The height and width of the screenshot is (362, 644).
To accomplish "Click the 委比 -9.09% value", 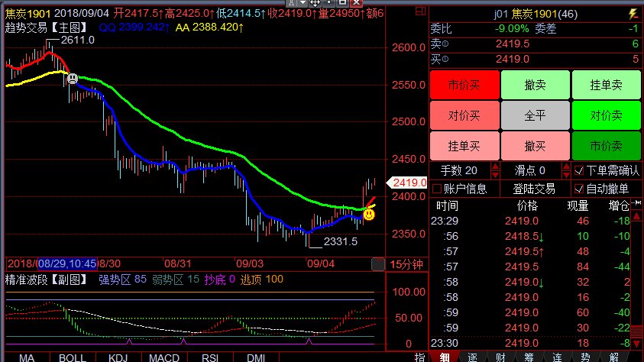I will tap(512, 29).
